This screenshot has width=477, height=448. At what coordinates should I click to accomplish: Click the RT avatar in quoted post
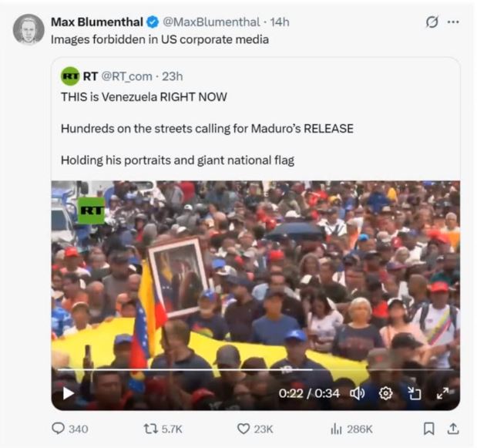70,76
